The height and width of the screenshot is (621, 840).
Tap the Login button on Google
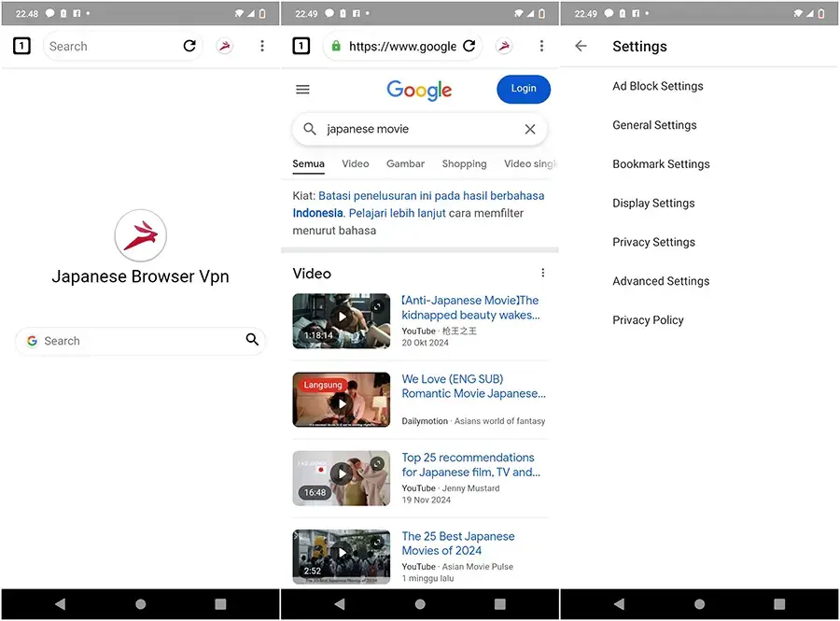523,89
